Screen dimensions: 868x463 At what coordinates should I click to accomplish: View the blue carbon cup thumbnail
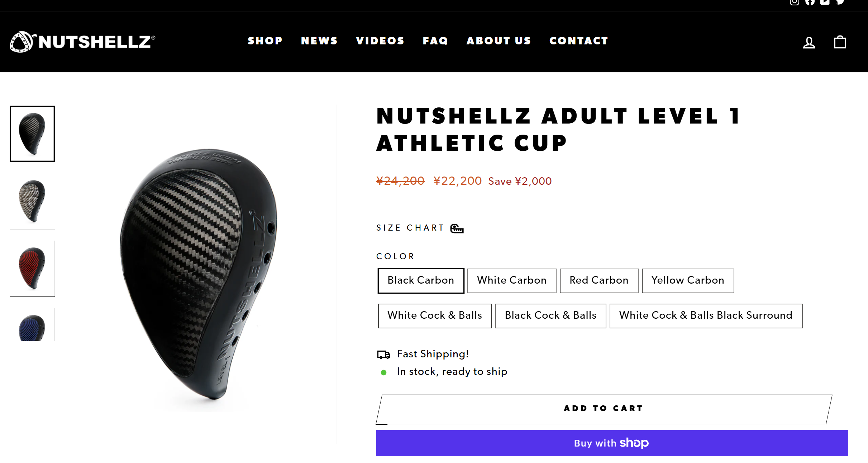tap(32, 327)
